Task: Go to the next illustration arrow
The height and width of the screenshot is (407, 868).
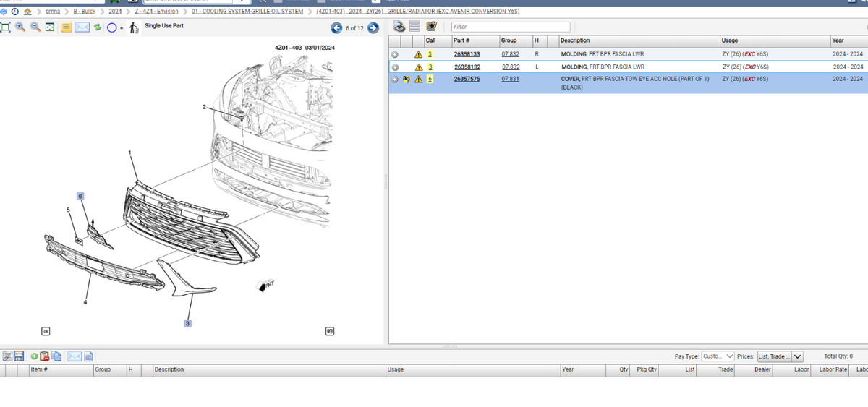Action: click(373, 28)
